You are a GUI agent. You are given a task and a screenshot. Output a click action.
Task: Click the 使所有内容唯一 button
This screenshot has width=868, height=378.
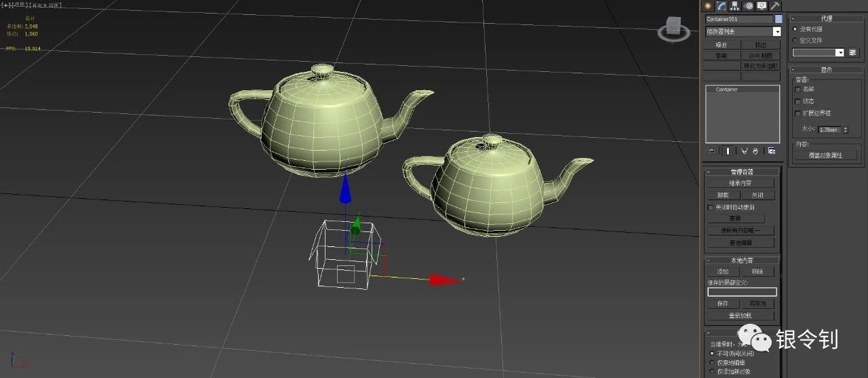741,231
